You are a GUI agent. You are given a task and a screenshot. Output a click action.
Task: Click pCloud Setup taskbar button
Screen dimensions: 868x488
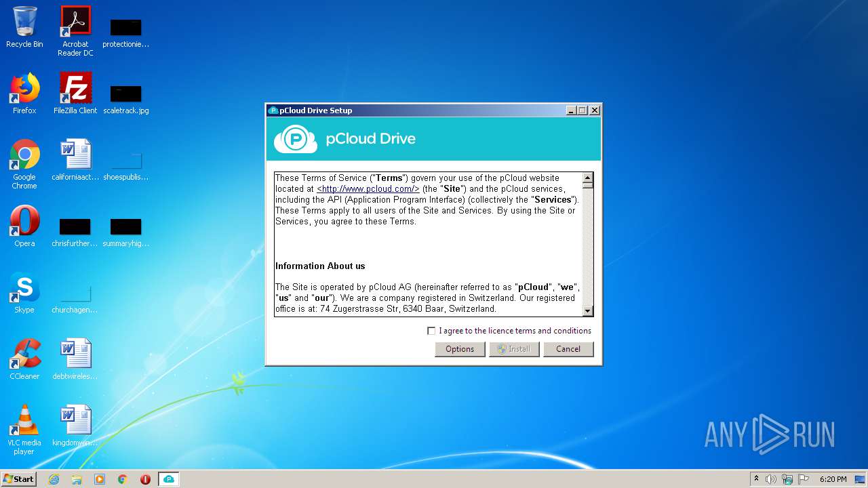click(169, 479)
